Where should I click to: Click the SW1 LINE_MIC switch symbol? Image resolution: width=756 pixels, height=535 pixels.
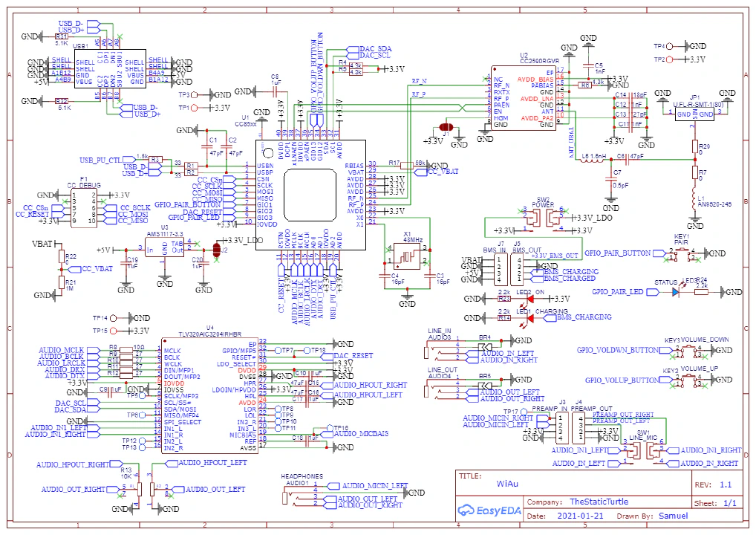click(643, 452)
